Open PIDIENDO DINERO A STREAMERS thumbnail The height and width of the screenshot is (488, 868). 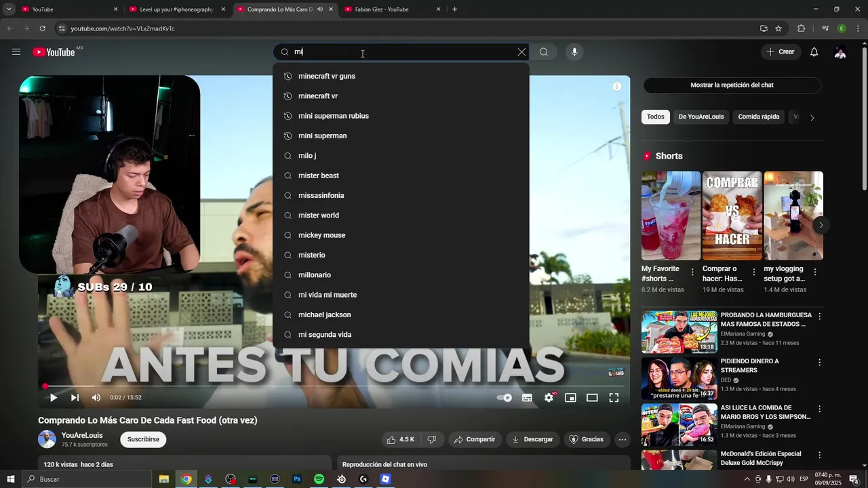[679, 378]
